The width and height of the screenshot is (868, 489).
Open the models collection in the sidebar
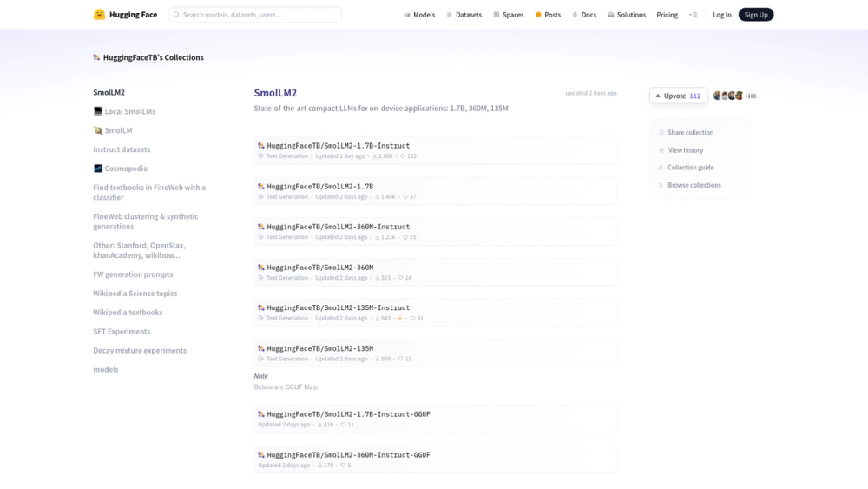click(106, 369)
